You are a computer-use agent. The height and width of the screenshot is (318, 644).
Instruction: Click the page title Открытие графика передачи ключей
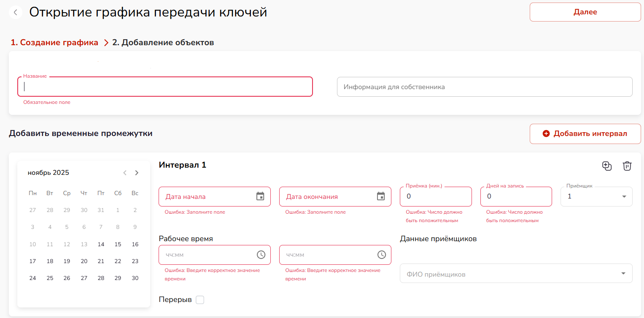point(148,12)
